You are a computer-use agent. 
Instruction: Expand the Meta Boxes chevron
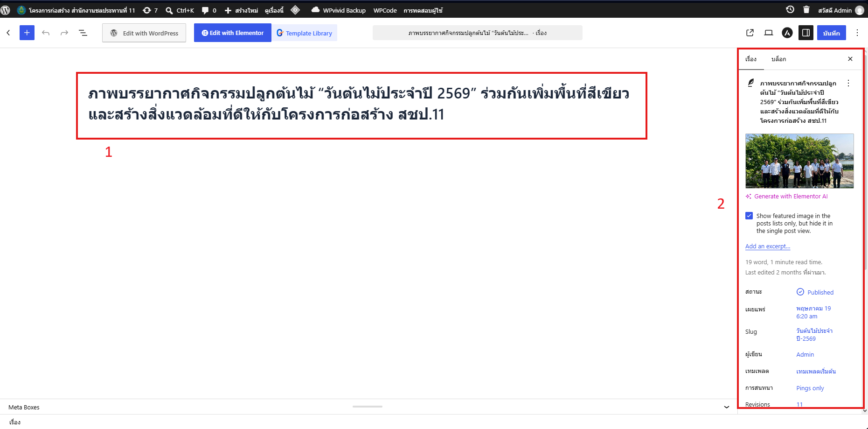(x=726, y=407)
